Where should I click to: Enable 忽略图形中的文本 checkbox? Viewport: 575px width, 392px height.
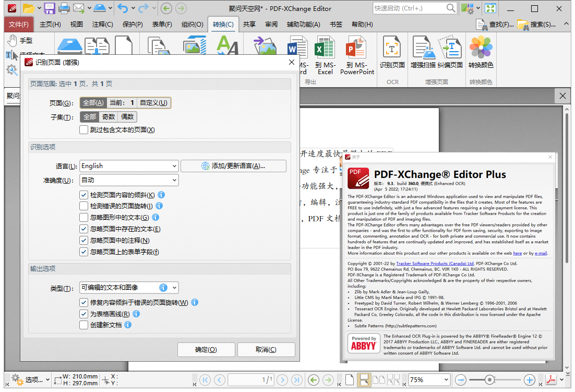coord(83,218)
